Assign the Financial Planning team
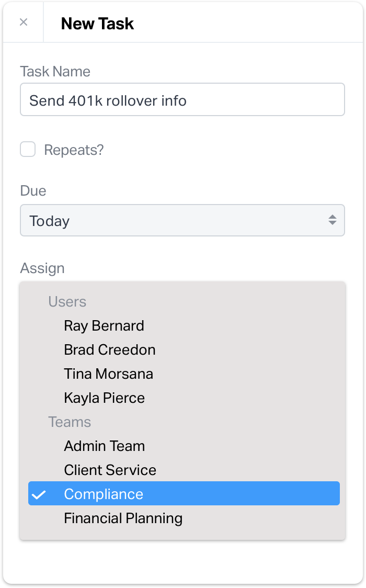This screenshot has height=588, width=366. pos(123,518)
